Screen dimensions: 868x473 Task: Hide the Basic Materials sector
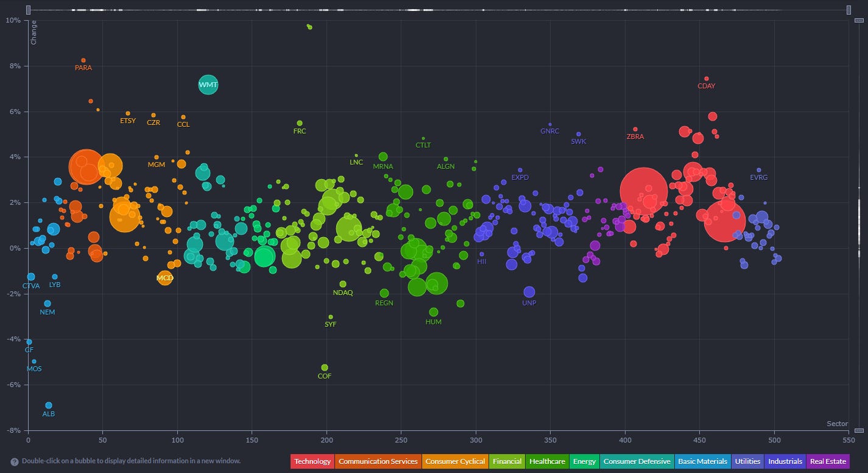coord(702,461)
